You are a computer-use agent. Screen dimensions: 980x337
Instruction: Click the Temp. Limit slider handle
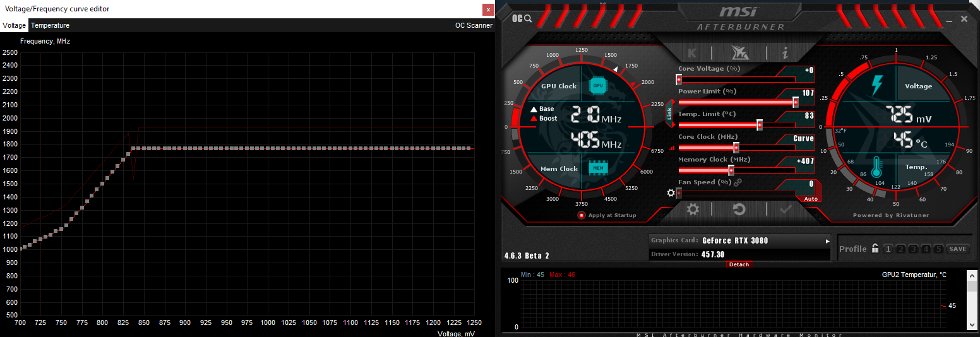click(760, 125)
